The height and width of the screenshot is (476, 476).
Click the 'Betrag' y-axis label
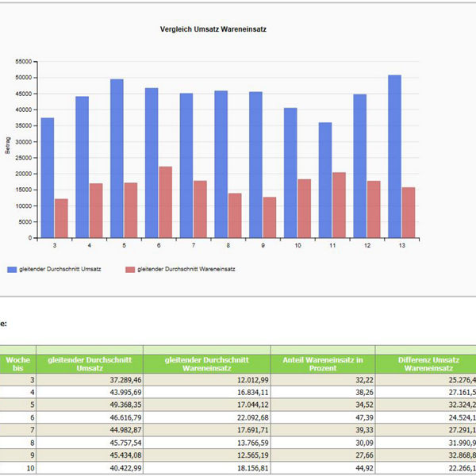pyautogui.click(x=8, y=149)
